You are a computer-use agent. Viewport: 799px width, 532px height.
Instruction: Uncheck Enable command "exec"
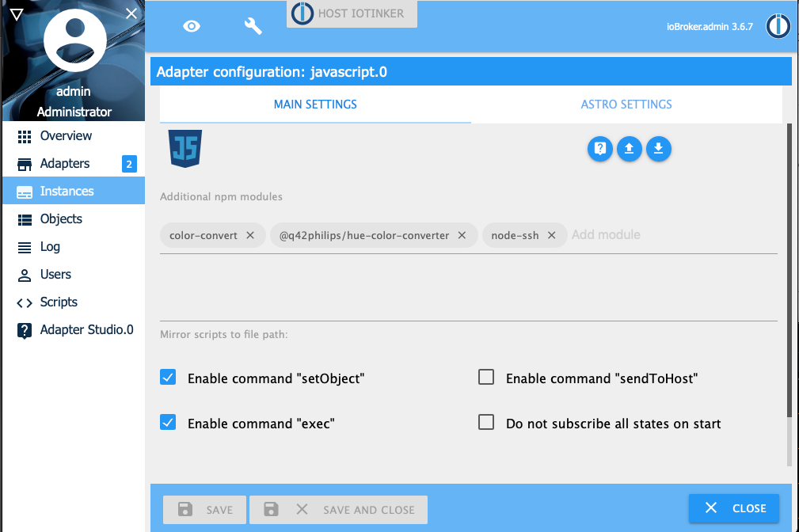[x=168, y=423]
